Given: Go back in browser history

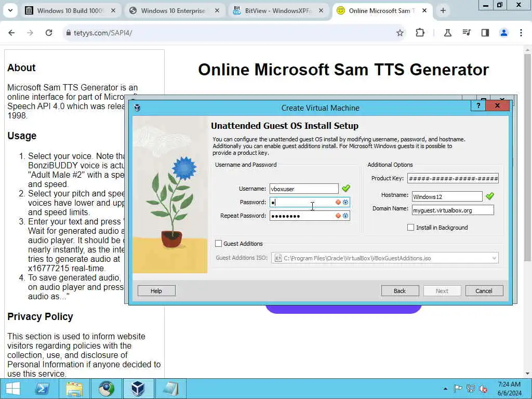Looking at the screenshot, I should [x=11, y=33].
